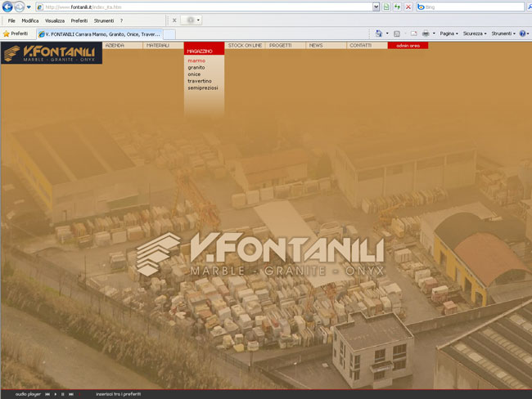Open the NEWS site menu
Image resolution: width=532 pixels, height=399 pixels.
[x=326, y=46]
